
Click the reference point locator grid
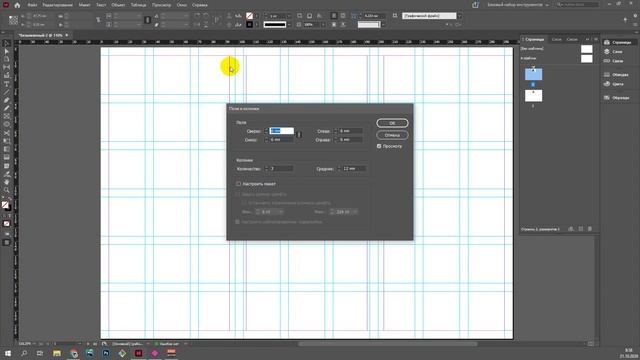[13, 20]
